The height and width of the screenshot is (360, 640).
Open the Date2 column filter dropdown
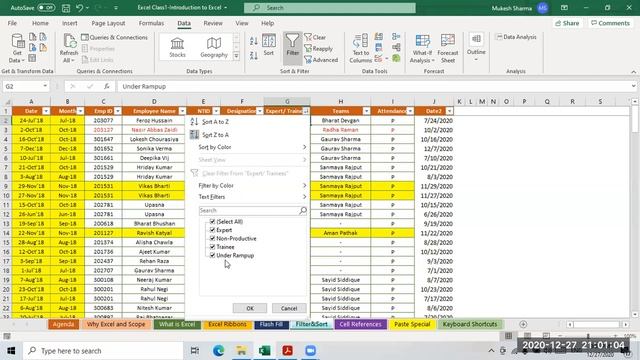coord(449,111)
